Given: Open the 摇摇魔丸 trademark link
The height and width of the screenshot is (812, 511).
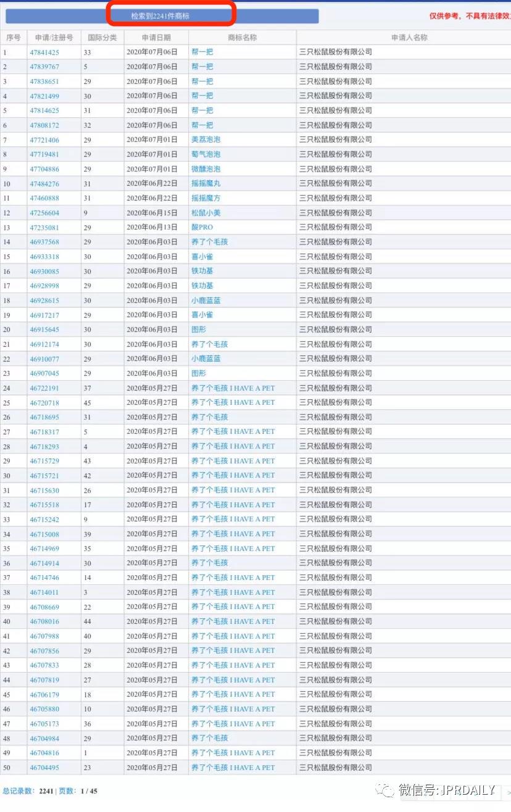Looking at the screenshot, I should [206, 183].
